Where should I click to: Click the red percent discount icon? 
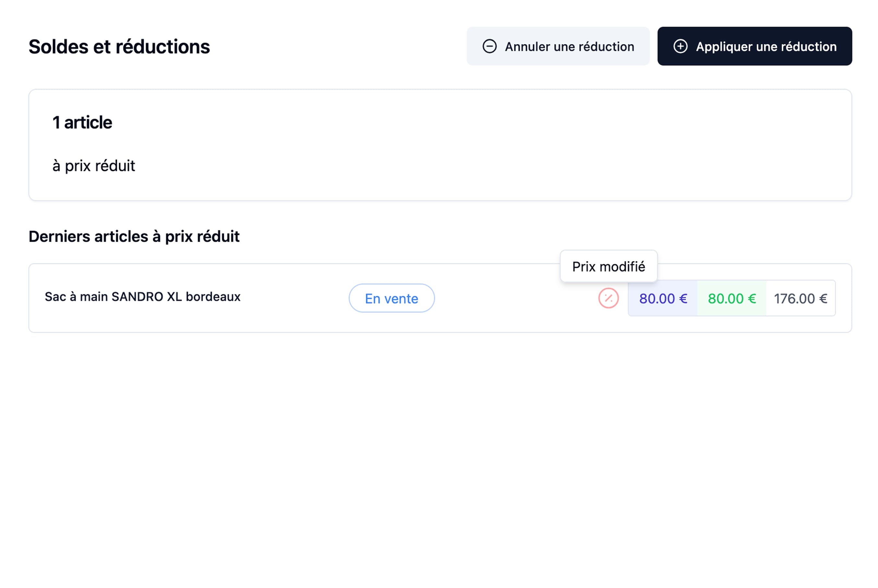point(608,298)
